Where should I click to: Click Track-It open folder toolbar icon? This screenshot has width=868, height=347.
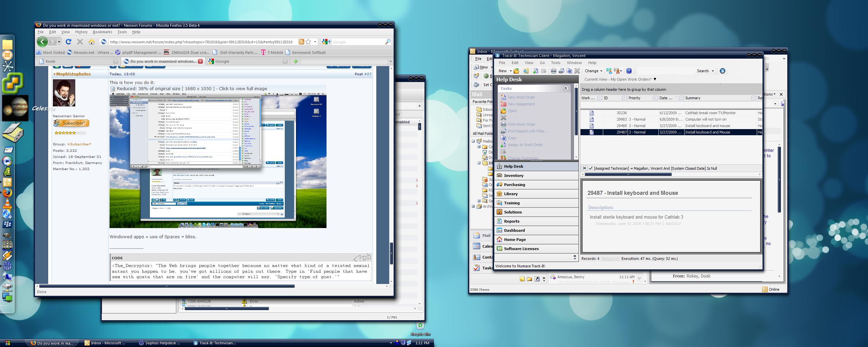pyautogui.click(x=516, y=71)
